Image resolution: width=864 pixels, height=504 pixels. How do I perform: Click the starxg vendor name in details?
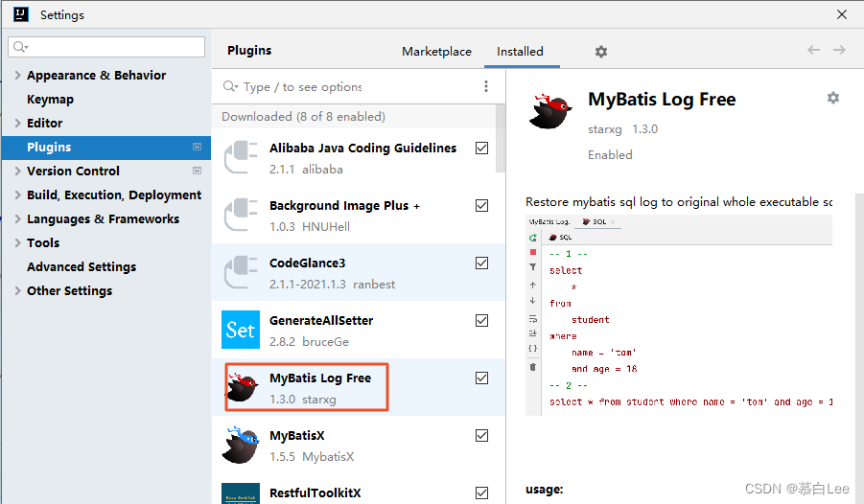pyautogui.click(x=604, y=129)
